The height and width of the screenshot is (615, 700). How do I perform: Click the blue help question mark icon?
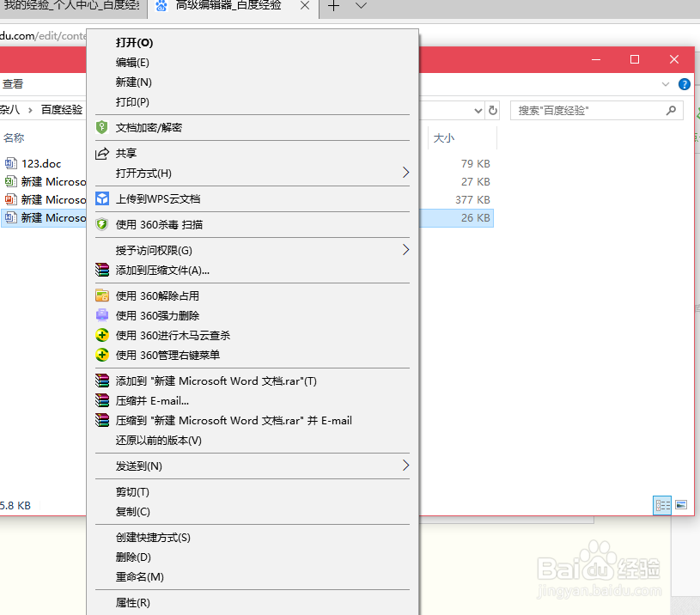pyautogui.click(x=684, y=84)
